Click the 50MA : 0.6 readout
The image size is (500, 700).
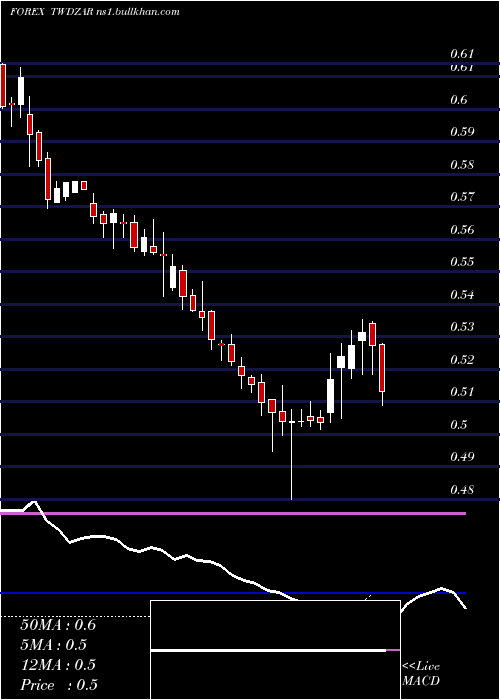pyautogui.click(x=58, y=625)
